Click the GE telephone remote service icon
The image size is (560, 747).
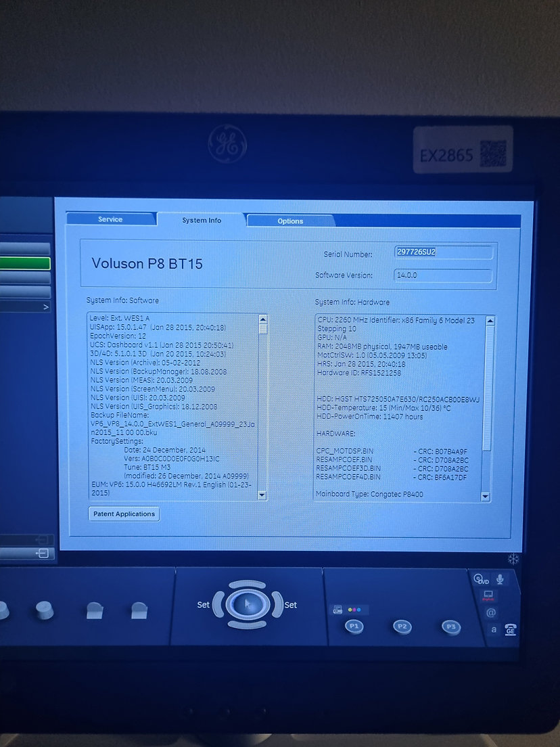pos(511,629)
